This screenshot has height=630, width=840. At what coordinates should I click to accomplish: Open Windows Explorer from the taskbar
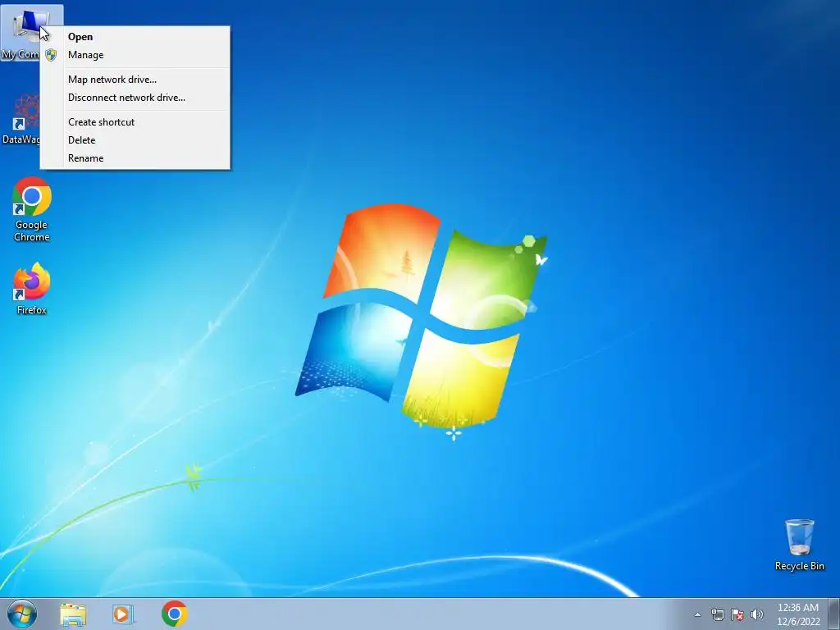[x=73, y=614]
